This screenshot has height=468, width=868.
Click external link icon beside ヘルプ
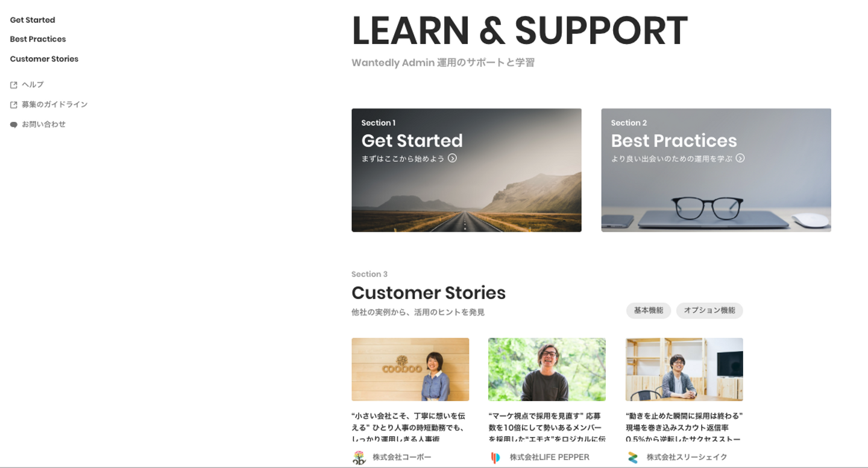coord(14,85)
